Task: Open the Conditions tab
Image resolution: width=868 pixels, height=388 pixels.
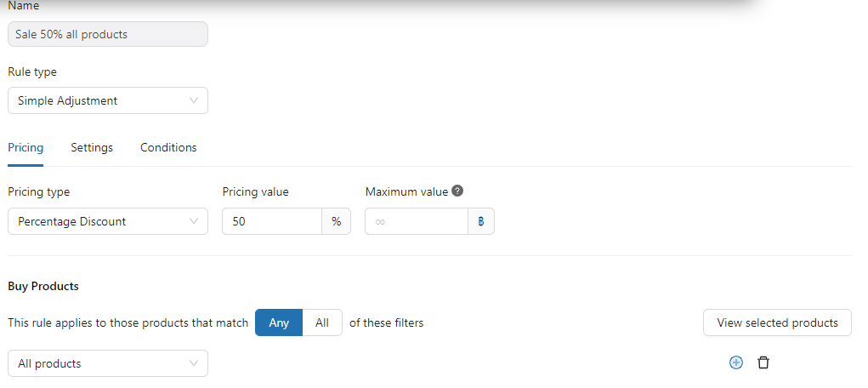Action: click(168, 147)
